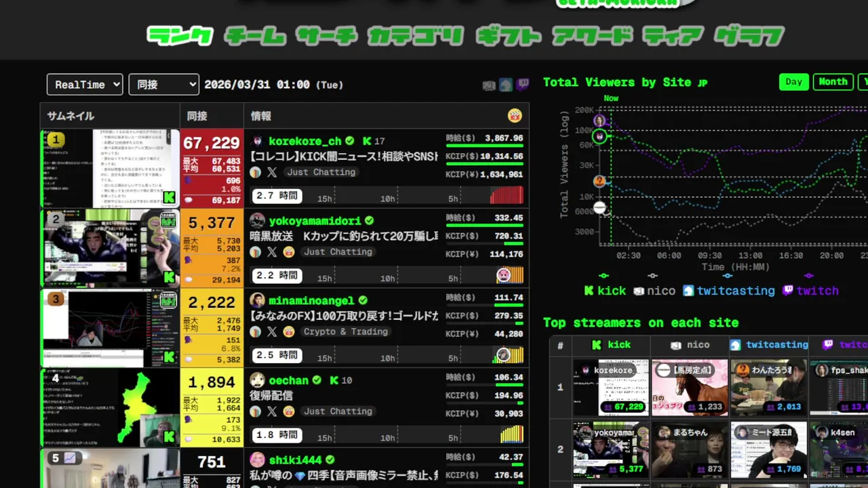Click twitcasting avatar marker on chart axis
Image resolution: width=868 pixels, height=488 pixels.
tap(599, 181)
